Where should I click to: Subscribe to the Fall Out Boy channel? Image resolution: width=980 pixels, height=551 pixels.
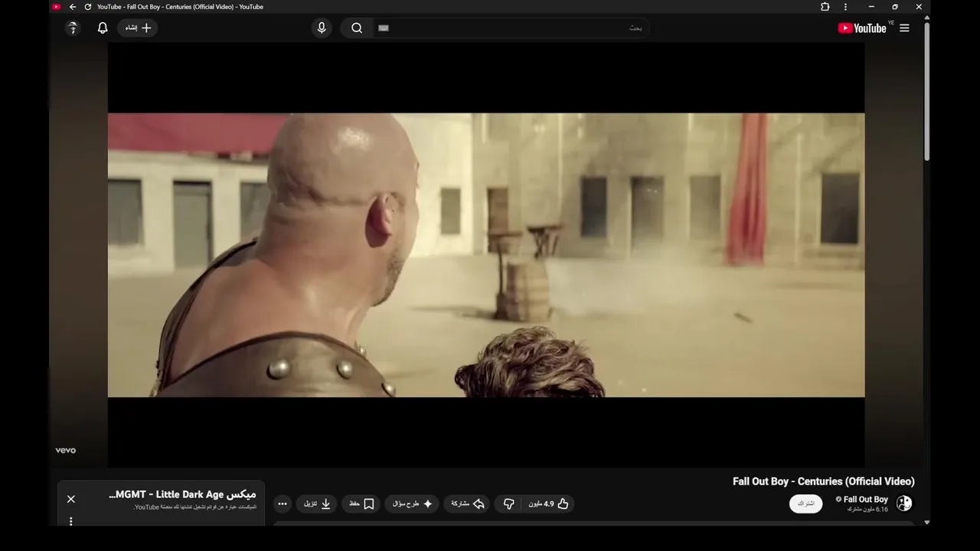click(x=806, y=504)
